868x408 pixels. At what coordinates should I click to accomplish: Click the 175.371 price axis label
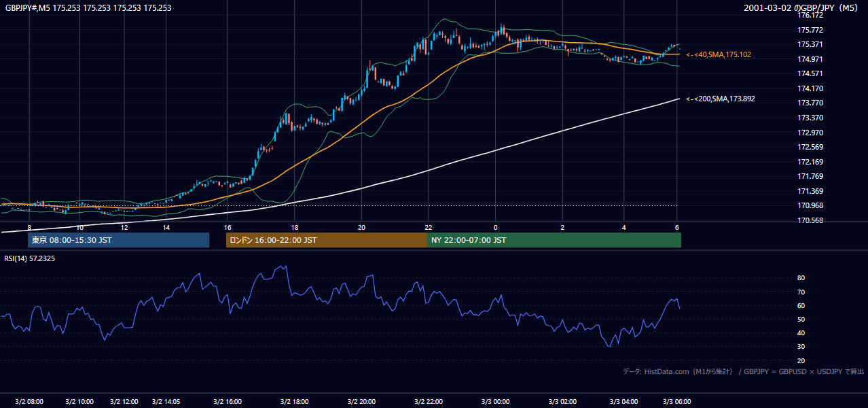[810, 44]
